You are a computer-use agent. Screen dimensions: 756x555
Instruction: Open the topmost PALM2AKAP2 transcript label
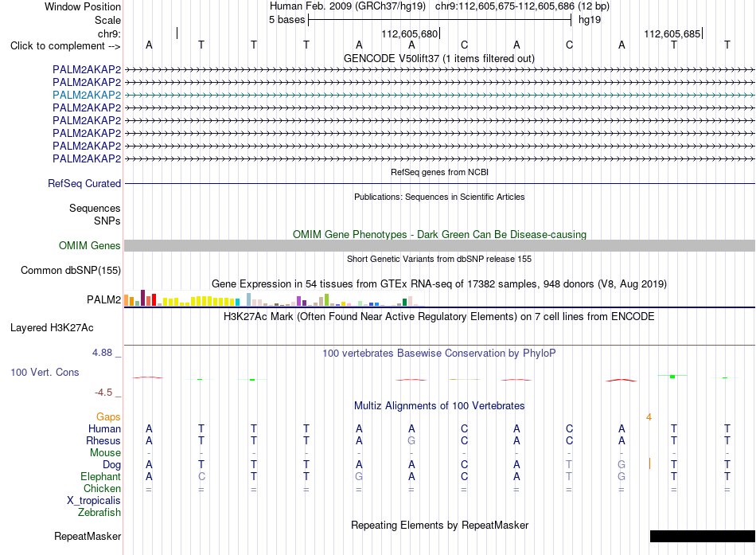pos(87,69)
